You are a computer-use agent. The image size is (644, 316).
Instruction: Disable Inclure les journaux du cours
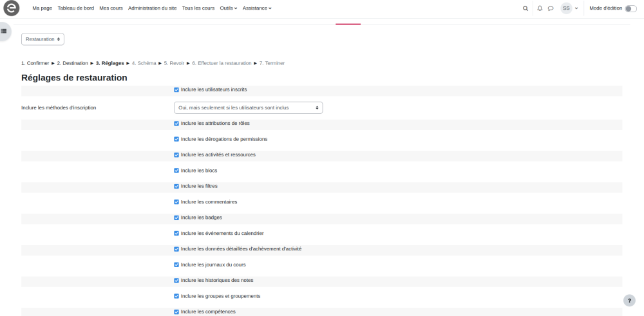pyautogui.click(x=176, y=265)
